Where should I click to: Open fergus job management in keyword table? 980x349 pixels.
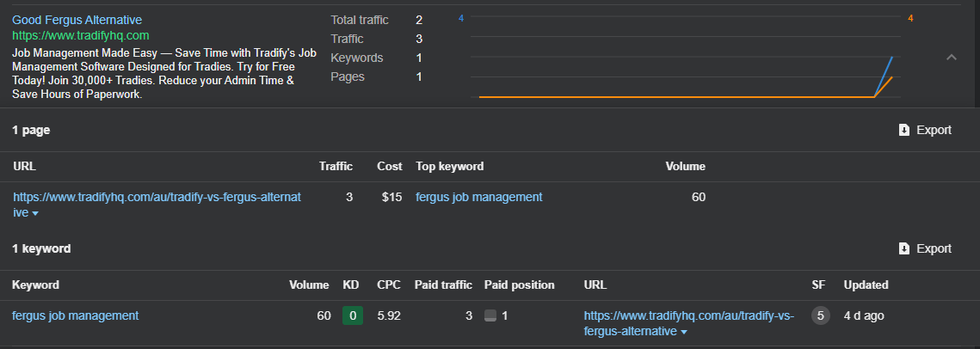(75, 316)
